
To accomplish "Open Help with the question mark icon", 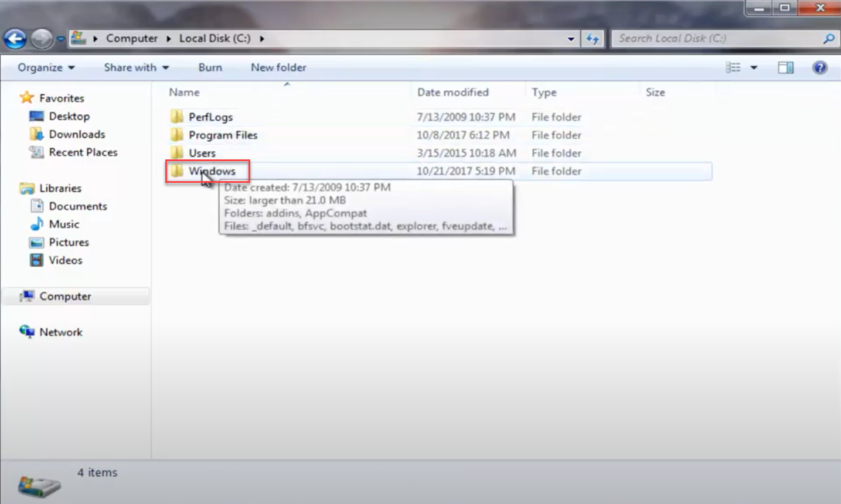I will 820,67.
